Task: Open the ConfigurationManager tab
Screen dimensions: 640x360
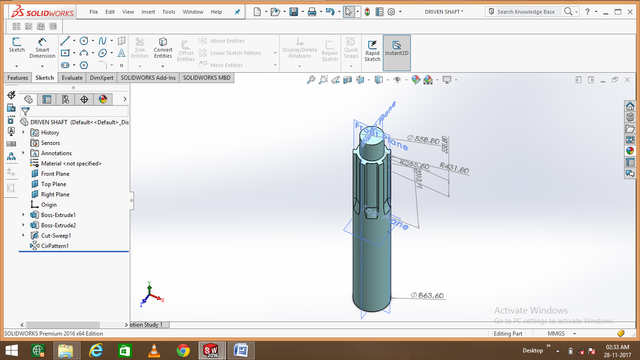Action: [65, 99]
